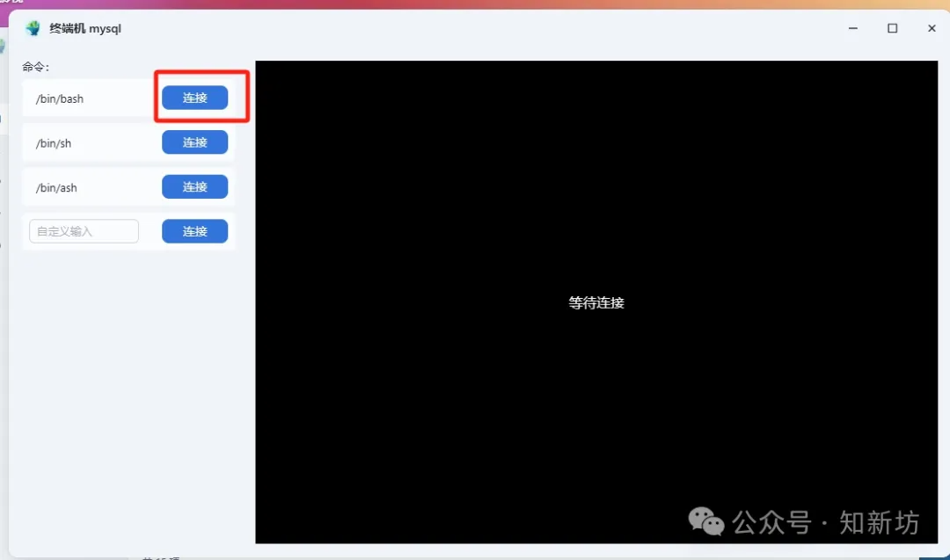Click the terminal app icon in title bar
The width and height of the screenshot is (950, 560).
click(x=33, y=28)
